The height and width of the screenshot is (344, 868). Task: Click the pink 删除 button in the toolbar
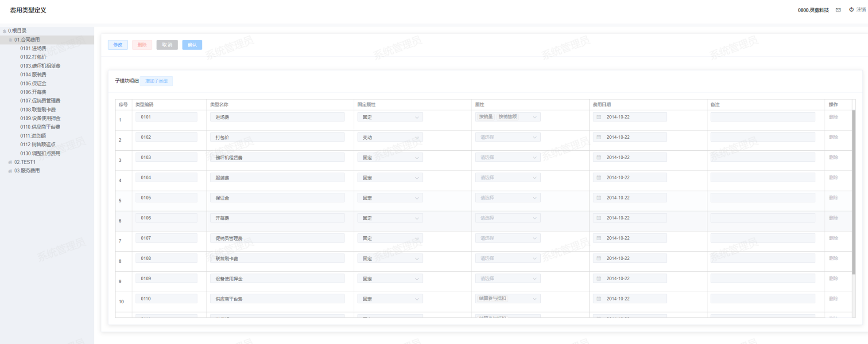[142, 45]
